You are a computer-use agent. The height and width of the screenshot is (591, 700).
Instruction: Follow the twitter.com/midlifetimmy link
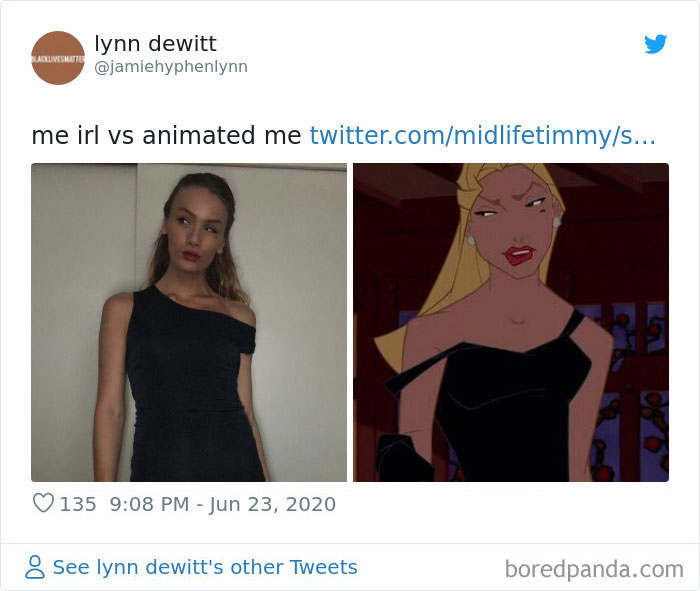pyautogui.click(x=483, y=135)
